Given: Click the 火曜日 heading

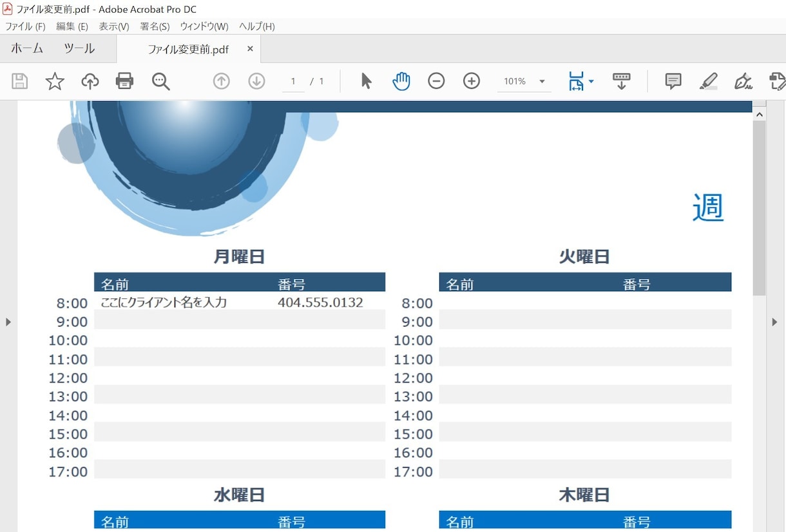Looking at the screenshot, I should [x=584, y=257].
